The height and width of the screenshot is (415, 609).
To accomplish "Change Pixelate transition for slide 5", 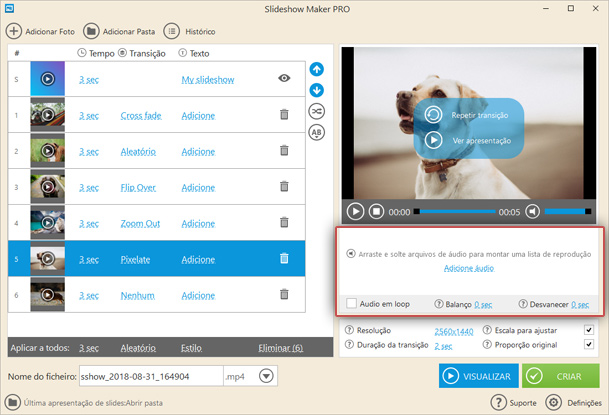I will 135,260.
